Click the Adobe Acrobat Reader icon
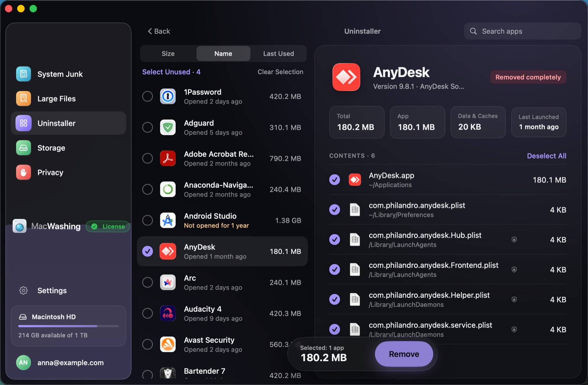Viewport: 588px width, 385px height. [x=168, y=158]
